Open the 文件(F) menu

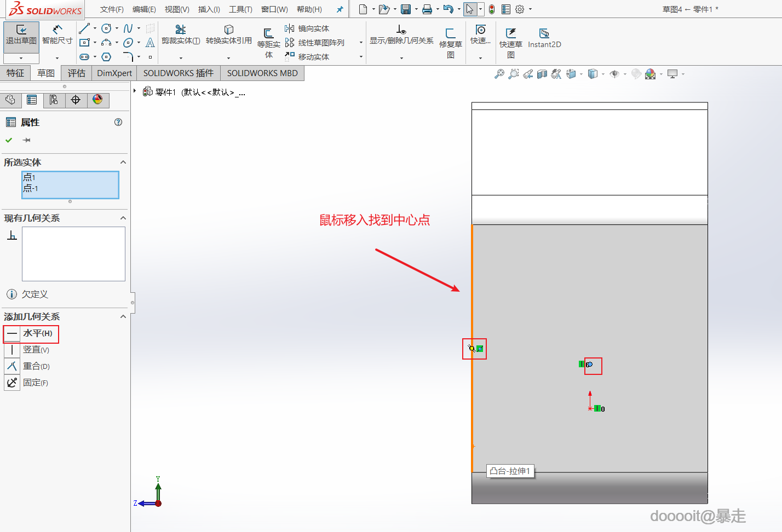coord(112,9)
